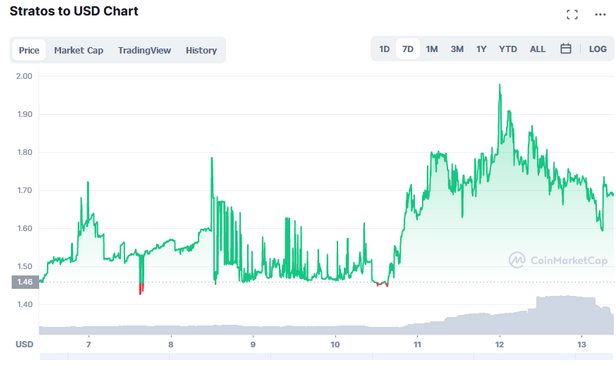
Task: Click the price peak on day 12
Action: pos(500,85)
